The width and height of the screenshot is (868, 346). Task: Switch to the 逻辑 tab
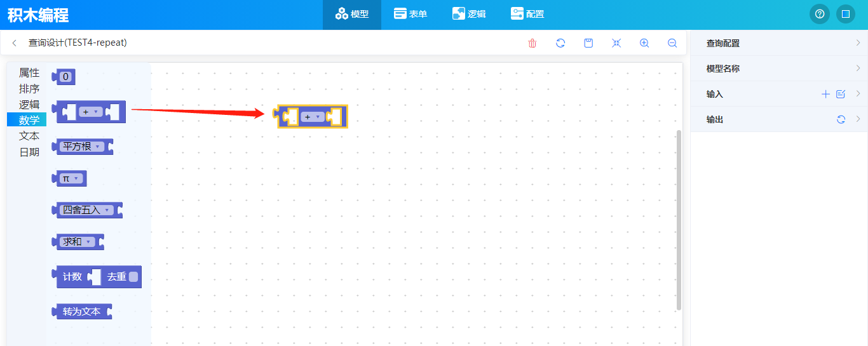(x=469, y=14)
